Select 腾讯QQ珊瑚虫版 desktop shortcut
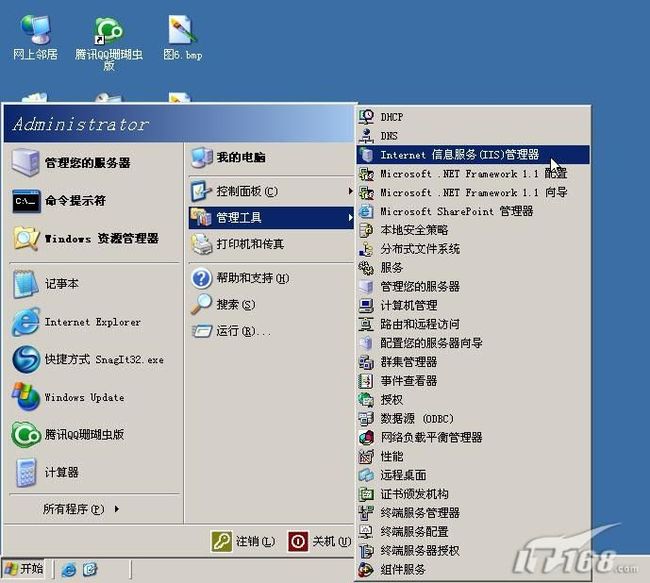The height and width of the screenshot is (583, 650). 109,43
